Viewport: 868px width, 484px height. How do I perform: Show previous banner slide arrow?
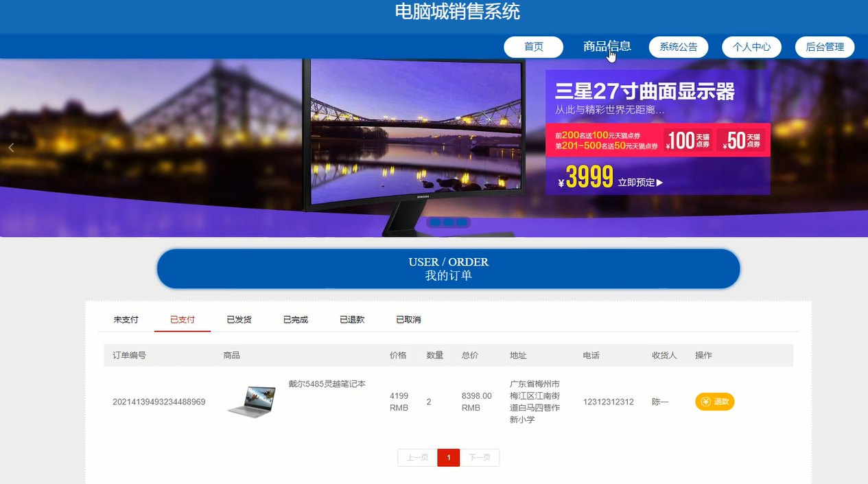(x=11, y=148)
